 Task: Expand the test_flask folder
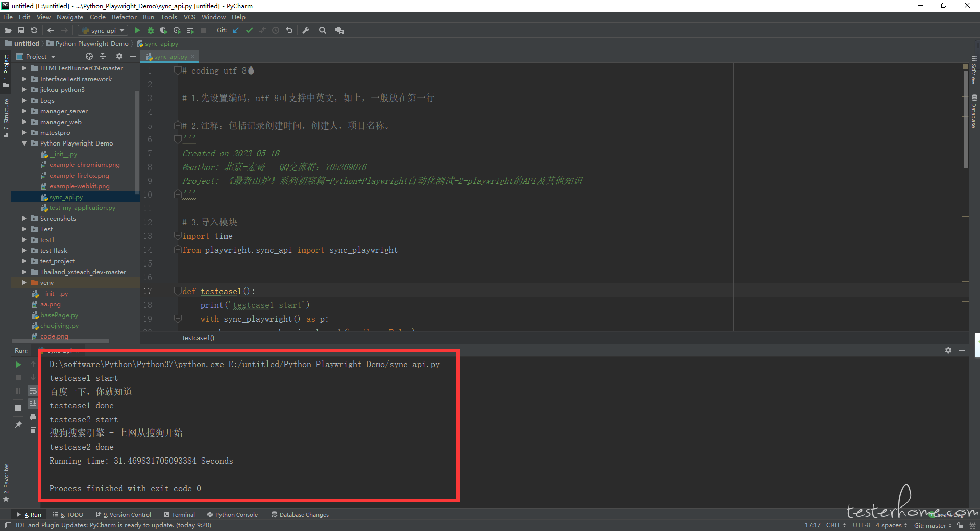(24, 250)
